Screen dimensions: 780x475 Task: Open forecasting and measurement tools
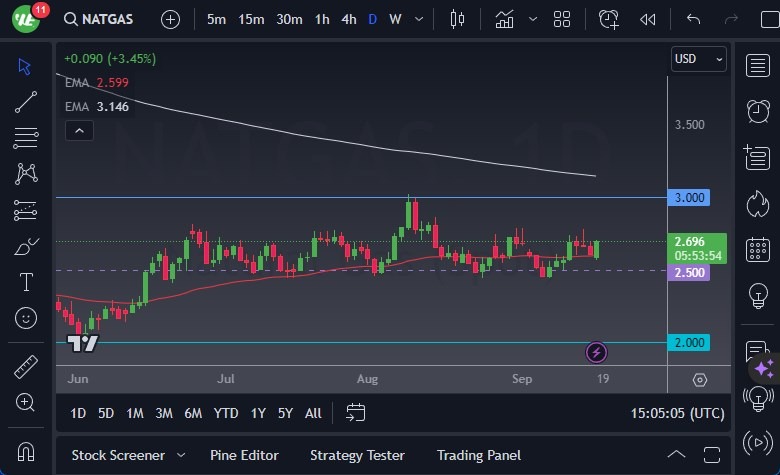click(25, 210)
